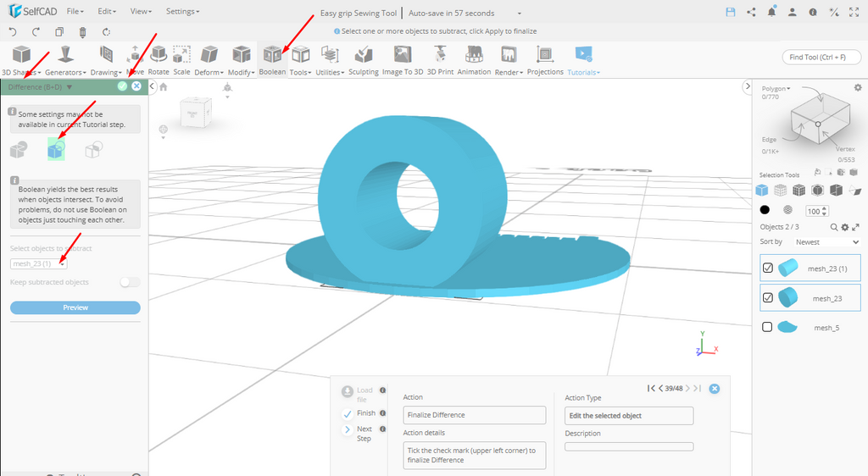
Task: Check the mesh_5 object checkbox
Action: point(767,327)
